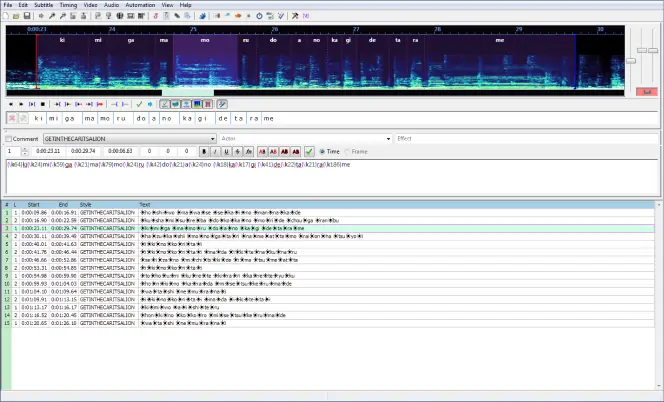
Task: Open the Attachments pencil icon
Action: click(x=177, y=16)
